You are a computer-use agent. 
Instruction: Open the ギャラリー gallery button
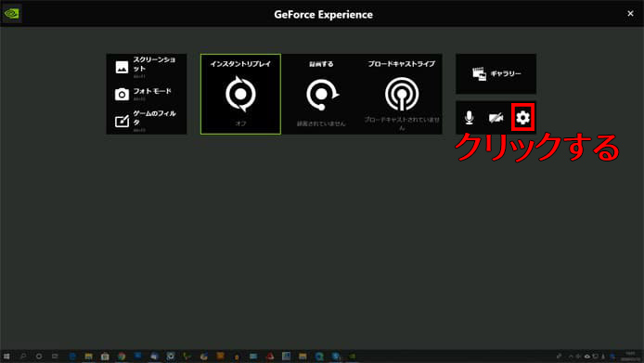tap(496, 73)
